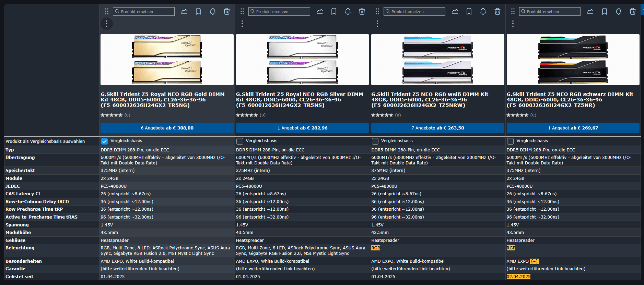Image resolution: width=644 pixels, height=285 pixels.
Task: Set the weiß kit as Vergleichsbasis
Action: point(375,141)
